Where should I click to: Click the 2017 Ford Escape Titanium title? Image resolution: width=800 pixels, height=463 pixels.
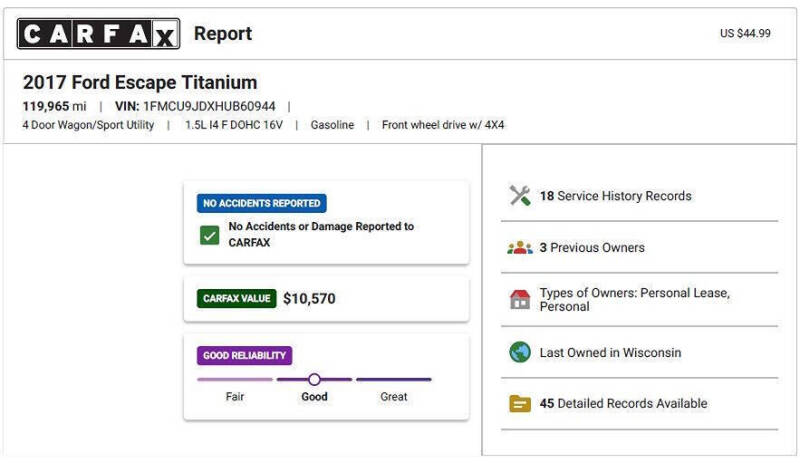[x=140, y=82]
